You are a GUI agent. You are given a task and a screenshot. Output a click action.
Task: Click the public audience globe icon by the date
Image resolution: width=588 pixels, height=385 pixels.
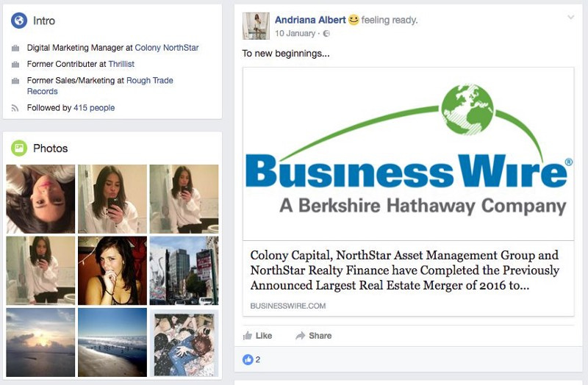click(326, 33)
